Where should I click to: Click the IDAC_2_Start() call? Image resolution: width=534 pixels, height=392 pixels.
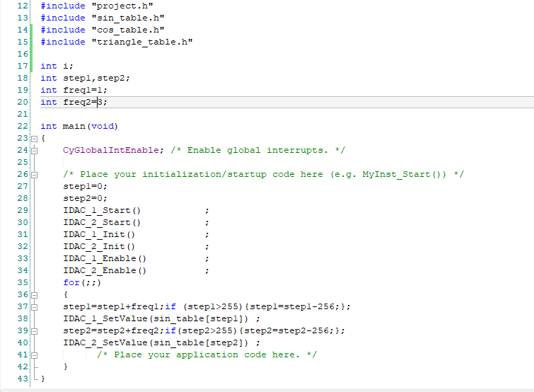pyautogui.click(x=102, y=222)
